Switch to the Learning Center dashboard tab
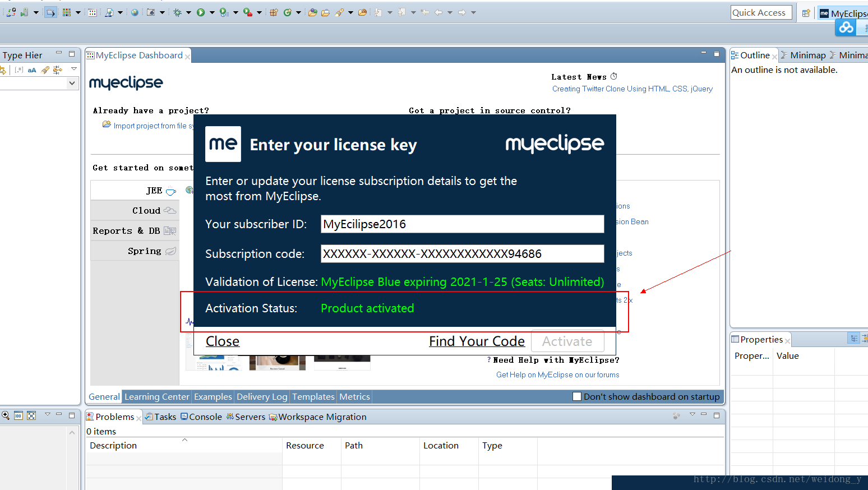The image size is (868, 490). [157, 396]
